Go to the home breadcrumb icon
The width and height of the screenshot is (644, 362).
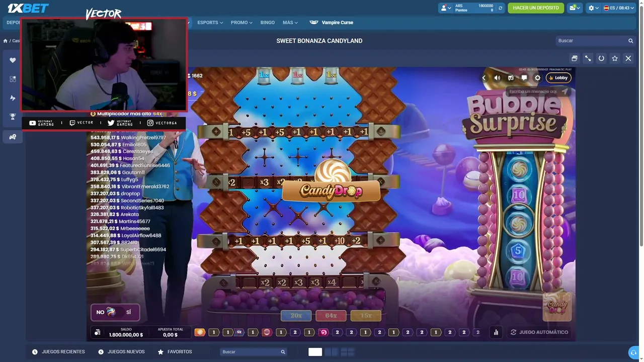click(x=5, y=41)
